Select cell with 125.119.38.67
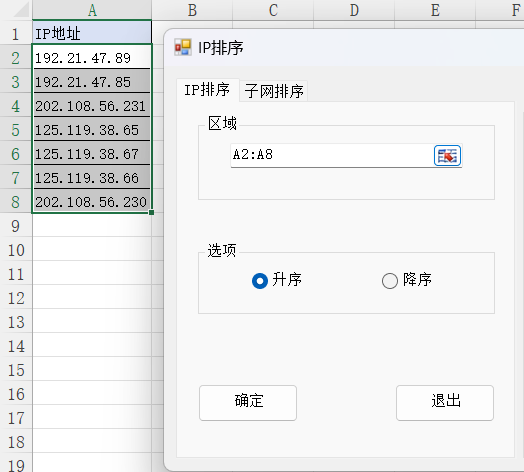This screenshot has height=472, width=524. 92,153
